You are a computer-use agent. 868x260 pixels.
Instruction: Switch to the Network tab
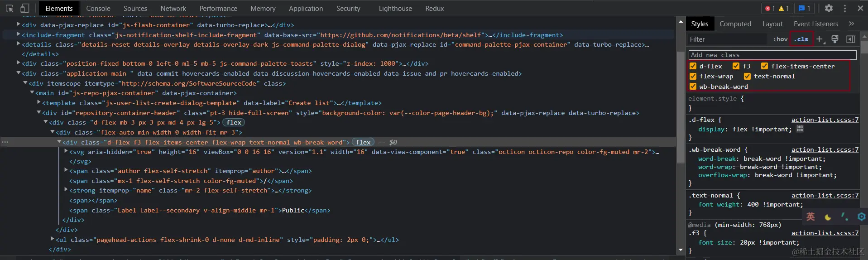pos(173,9)
